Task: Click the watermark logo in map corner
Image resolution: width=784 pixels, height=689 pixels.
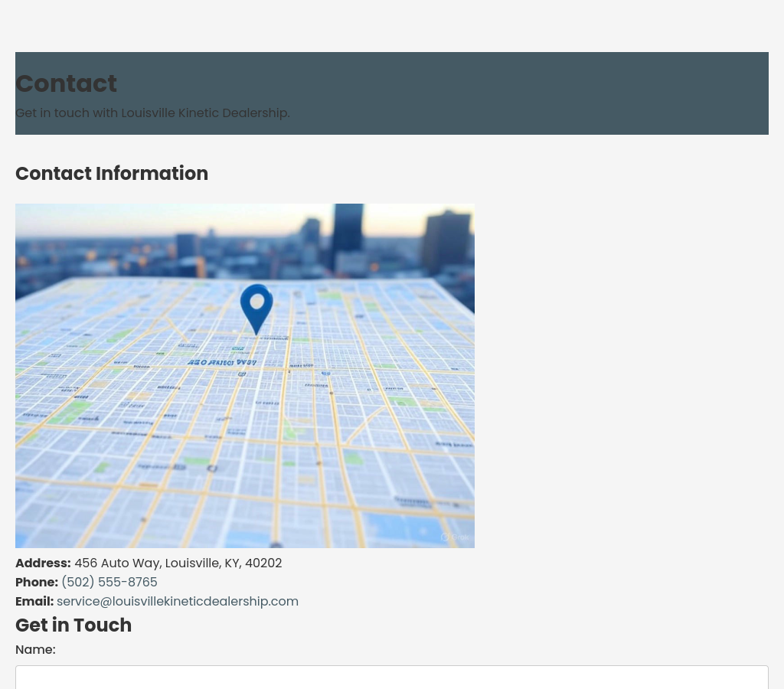Action: point(454,537)
